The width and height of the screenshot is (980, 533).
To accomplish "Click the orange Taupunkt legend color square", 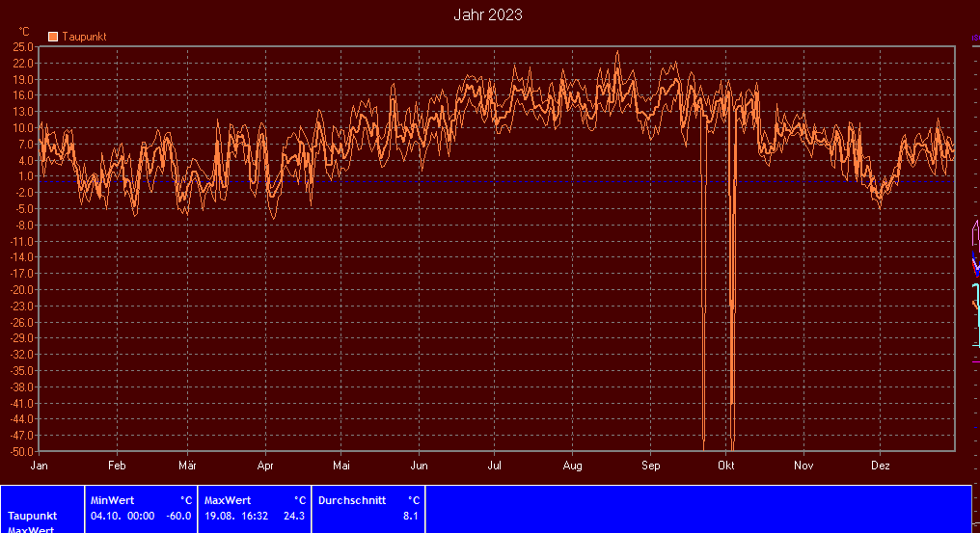I will [x=53, y=37].
